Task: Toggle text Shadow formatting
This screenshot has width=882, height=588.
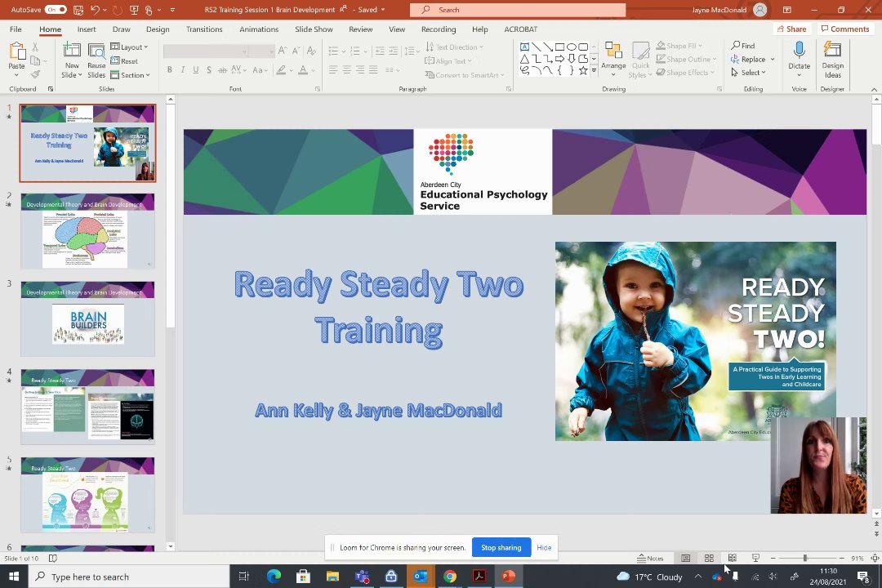Action: (209, 69)
